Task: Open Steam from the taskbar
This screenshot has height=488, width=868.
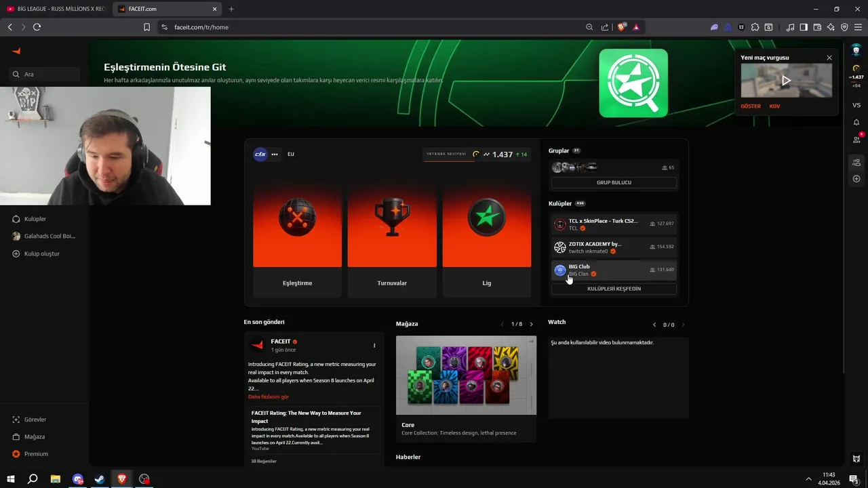Action: (x=100, y=479)
